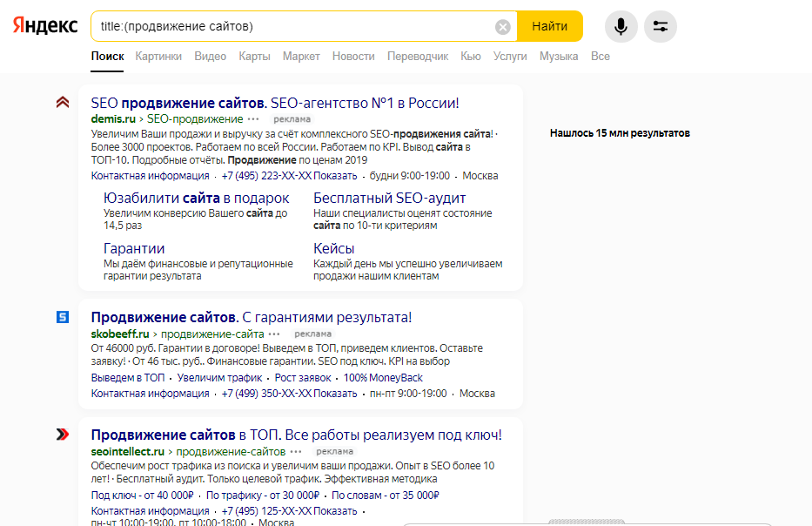Click the продвижение-сайтов breadcrumb link
Viewport: 812px width, 526px height.
click(x=231, y=452)
